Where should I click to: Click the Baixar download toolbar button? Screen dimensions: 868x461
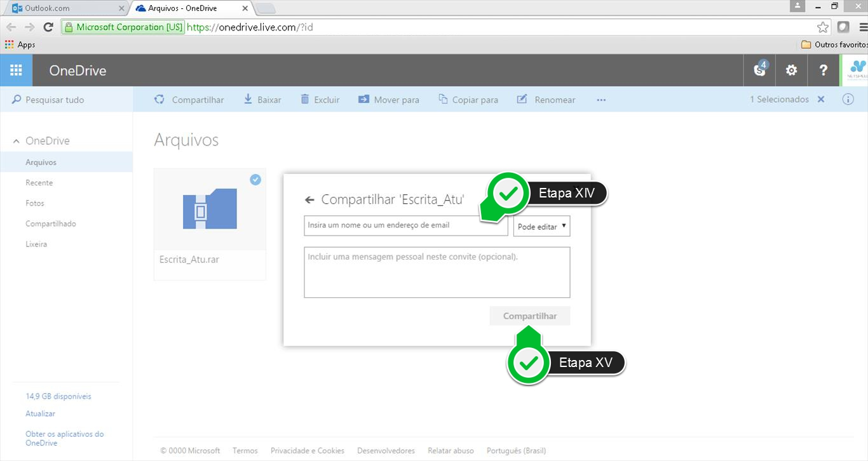(262, 100)
